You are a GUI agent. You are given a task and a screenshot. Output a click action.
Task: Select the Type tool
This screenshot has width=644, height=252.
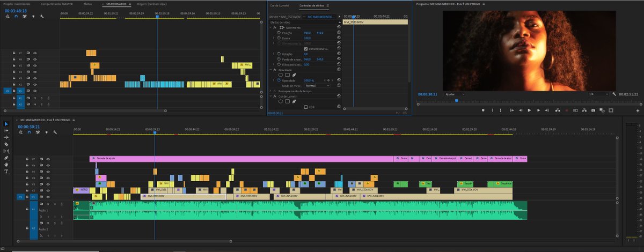[6, 172]
